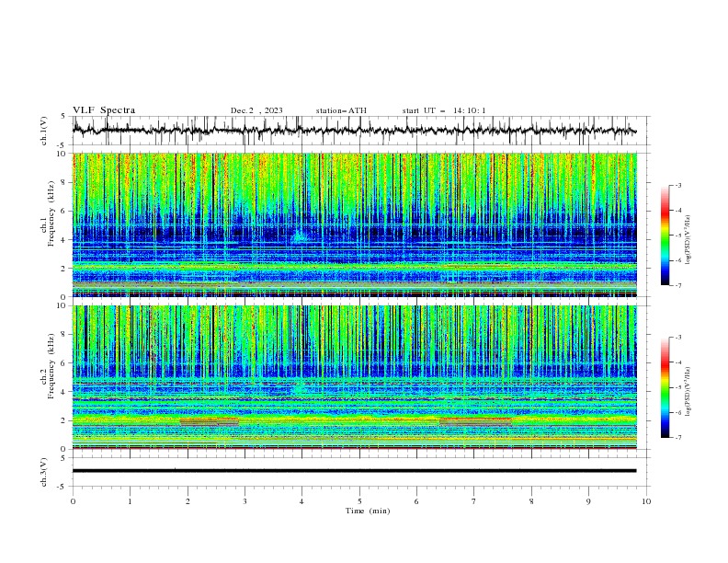Click the "-3" tick of ch.2 colorbar
This screenshot has width=728, height=563.
(x=677, y=338)
